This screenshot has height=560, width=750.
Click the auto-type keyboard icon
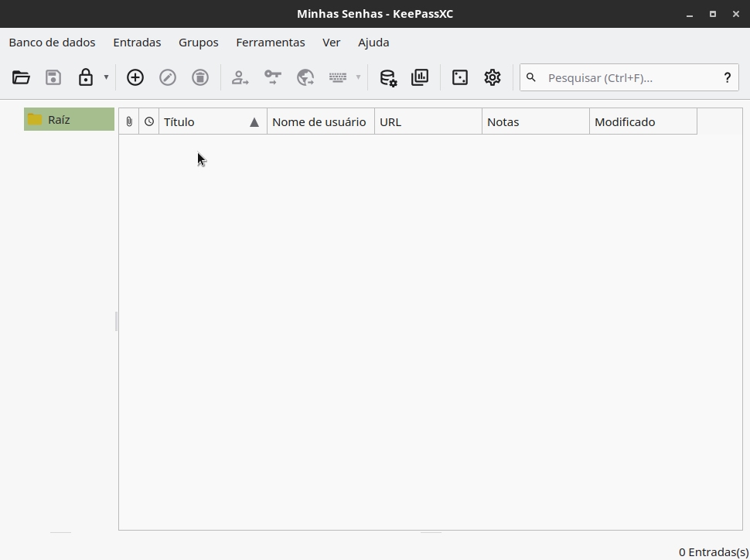pyautogui.click(x=338, y=77)
